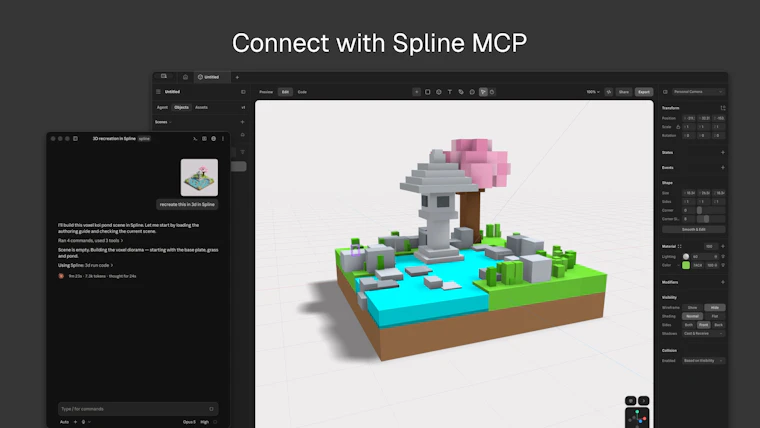The width and height of the screenshot is (760, 428).
Task: Toggle the Scale lock icon
Action: tap(678, 127)
